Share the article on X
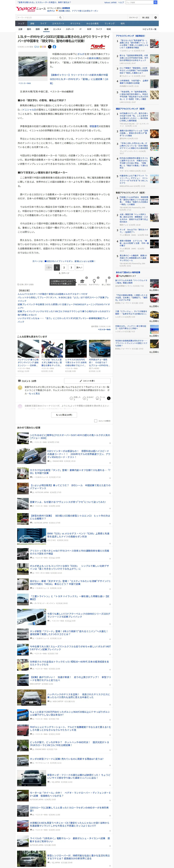Screen dimensions: 174x868 point(50,47)
